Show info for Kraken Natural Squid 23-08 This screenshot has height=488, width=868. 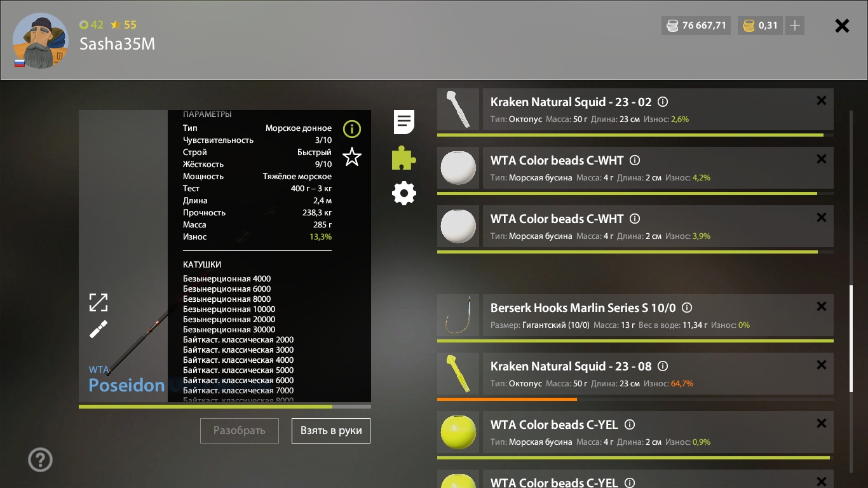663,366
